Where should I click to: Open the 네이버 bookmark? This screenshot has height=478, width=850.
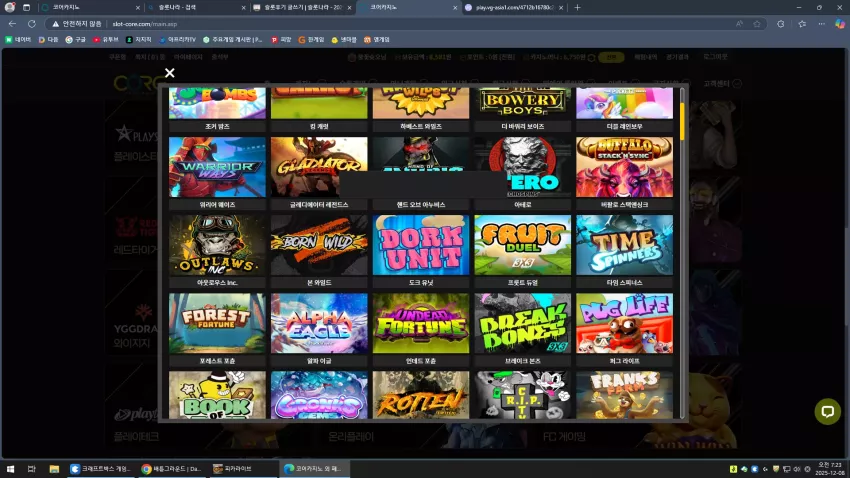click(18, 40)
